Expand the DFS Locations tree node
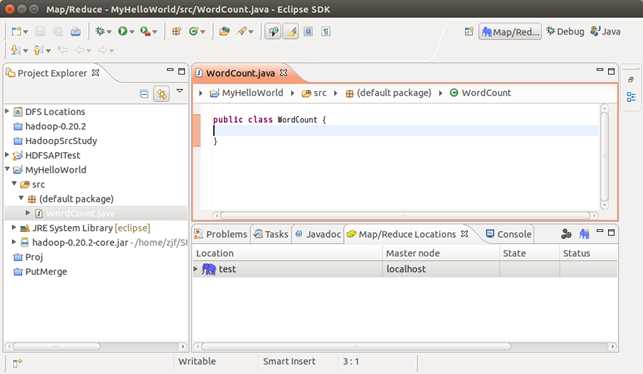 7,111
